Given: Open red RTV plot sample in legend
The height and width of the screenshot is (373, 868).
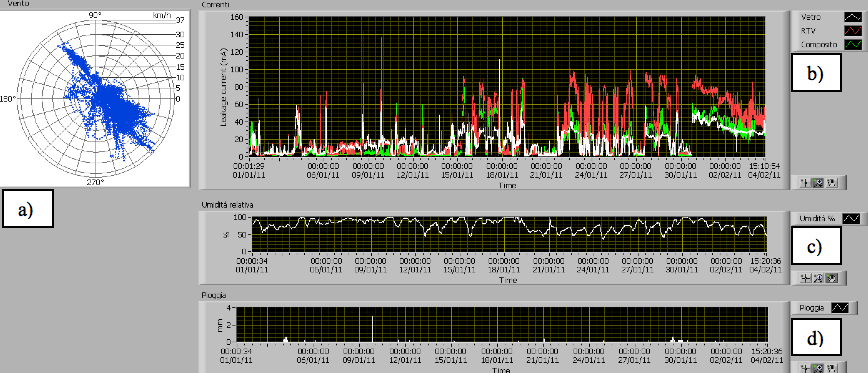Looking at the screenshot, I should (x=852, y=32).
